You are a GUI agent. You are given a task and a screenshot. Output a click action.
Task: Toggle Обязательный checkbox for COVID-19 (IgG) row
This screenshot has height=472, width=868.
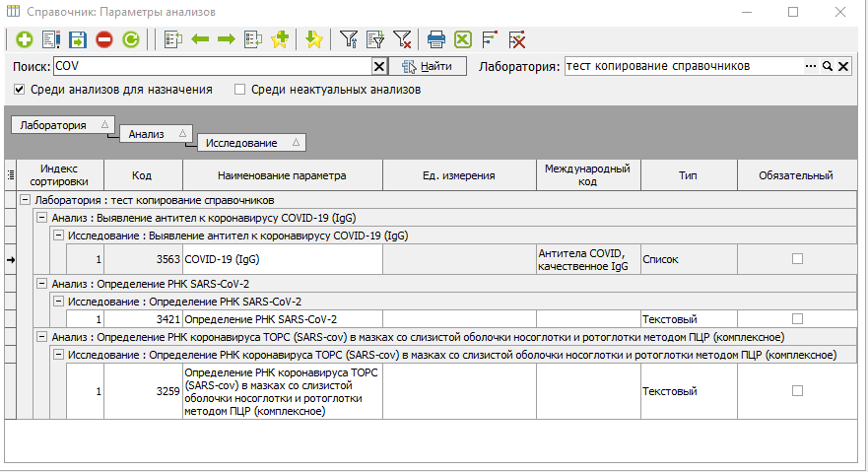click(797, 258)
